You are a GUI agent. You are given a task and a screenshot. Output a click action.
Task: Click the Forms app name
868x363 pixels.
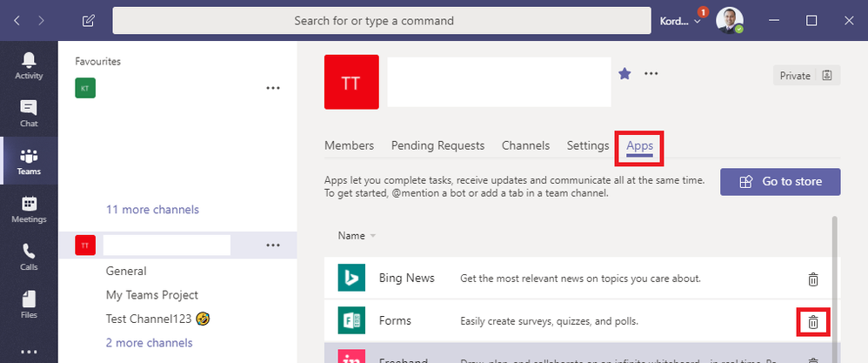(395, 320)
